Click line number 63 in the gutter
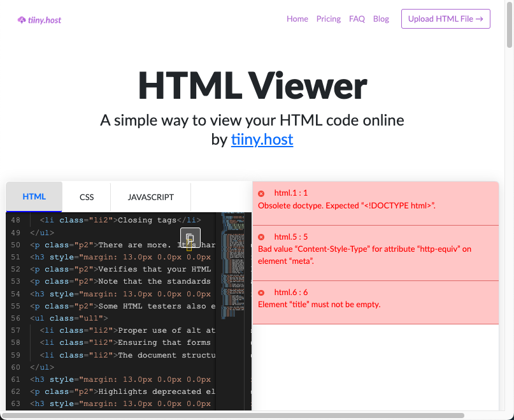 click(15, 403)
